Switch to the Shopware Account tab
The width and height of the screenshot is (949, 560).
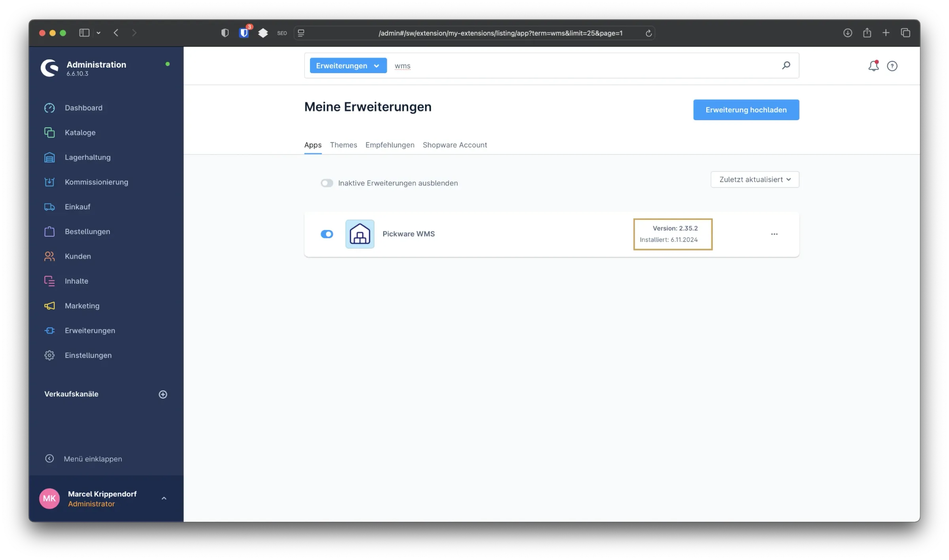(x=455, y=145)
